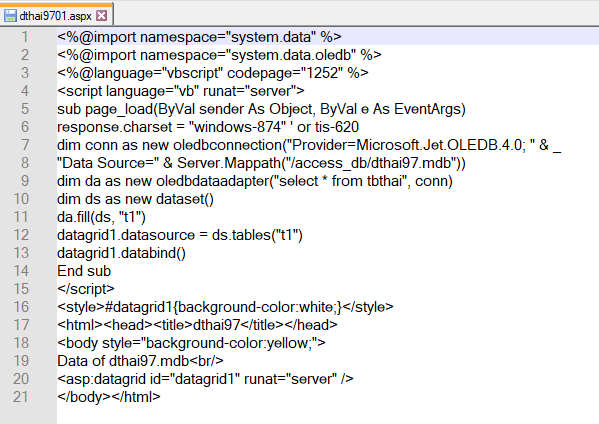Image resolution: width=599 pixels, height=424 pixels.
Task: Click the save disk icon on dthai9701.aspx tab
Action: (x=10, y=16)
